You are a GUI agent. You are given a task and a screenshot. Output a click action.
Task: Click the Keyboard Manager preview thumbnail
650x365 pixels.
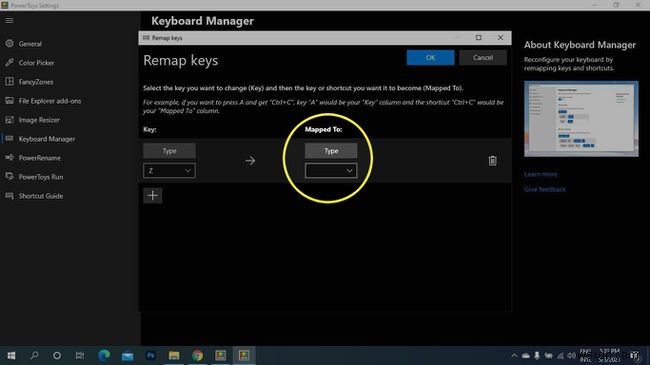[581, 119]
